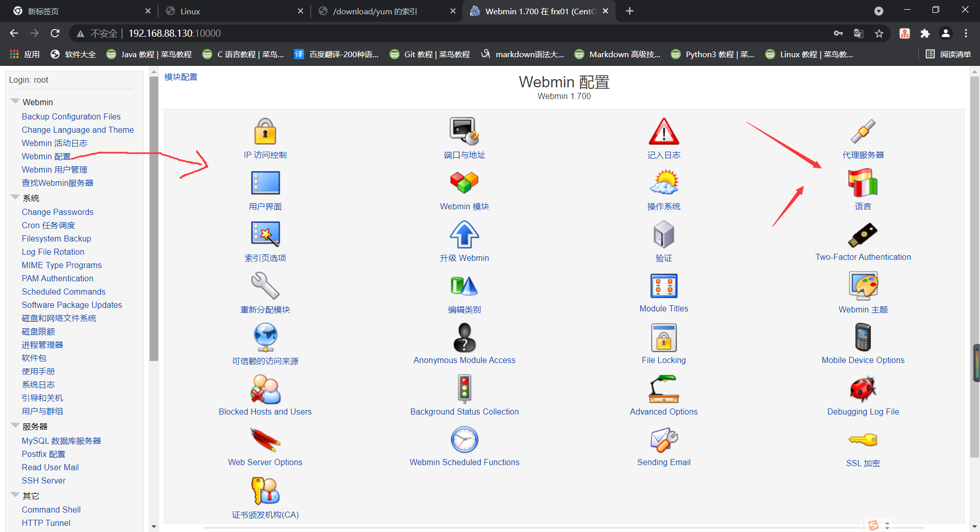Collapse the Webmin category in sidebar
The image size is (980, 532).
[x=15, y=102]
